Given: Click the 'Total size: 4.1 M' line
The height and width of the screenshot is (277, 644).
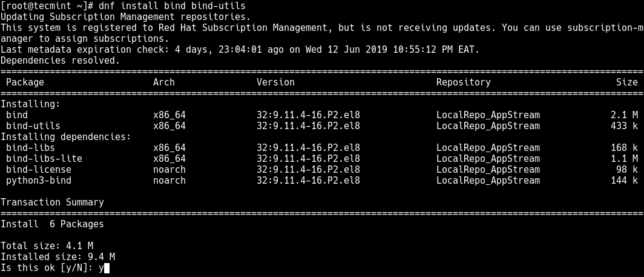Looking at the screenshot, I should 47,246.
